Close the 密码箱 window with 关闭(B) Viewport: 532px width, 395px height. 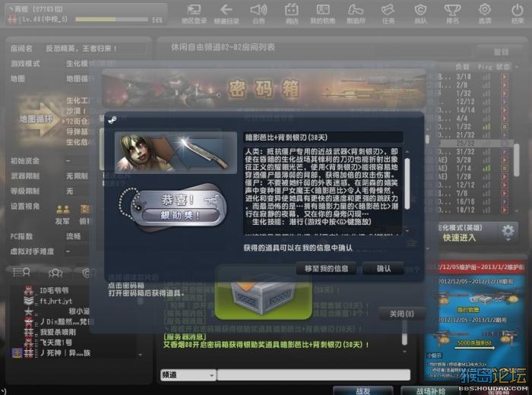point(402,314)
